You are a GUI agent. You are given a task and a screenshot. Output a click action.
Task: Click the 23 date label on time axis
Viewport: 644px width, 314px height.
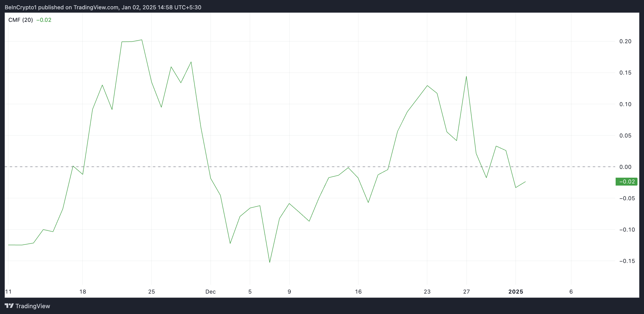(x=427, y=291)
